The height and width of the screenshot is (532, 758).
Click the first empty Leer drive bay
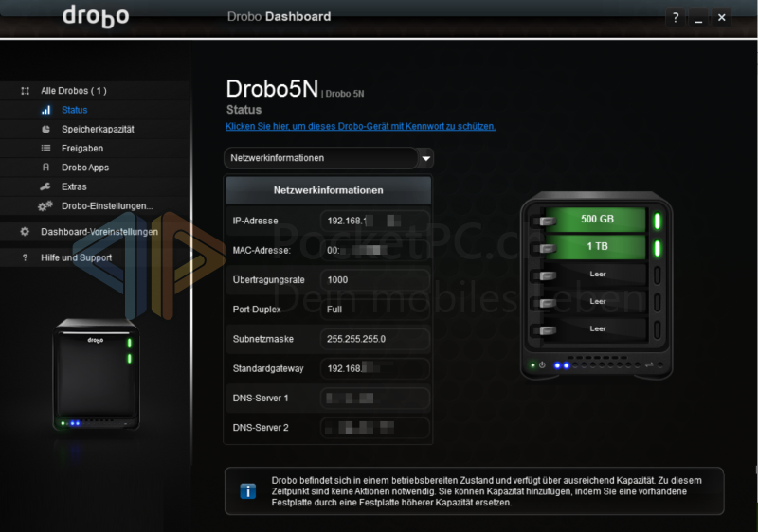tap(596, 275)
